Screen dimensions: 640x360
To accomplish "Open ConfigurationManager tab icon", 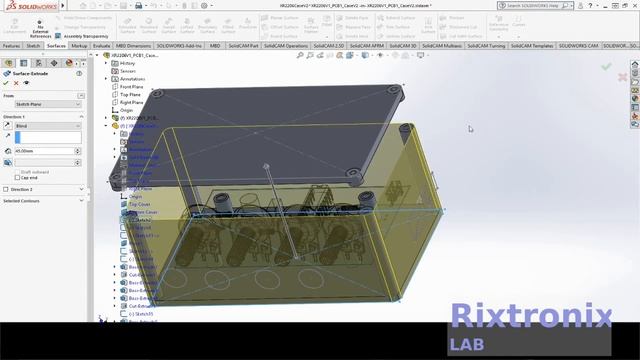I will pos(39,63).
